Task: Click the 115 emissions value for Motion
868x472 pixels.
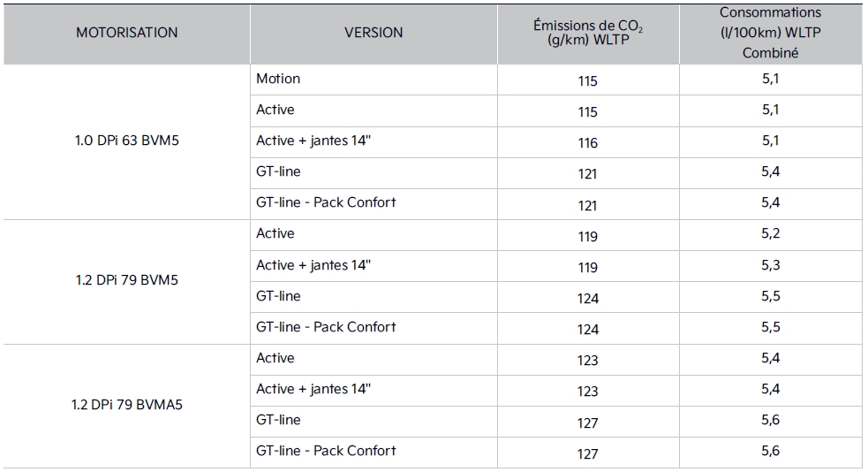Action: click(x=587, y=81)
